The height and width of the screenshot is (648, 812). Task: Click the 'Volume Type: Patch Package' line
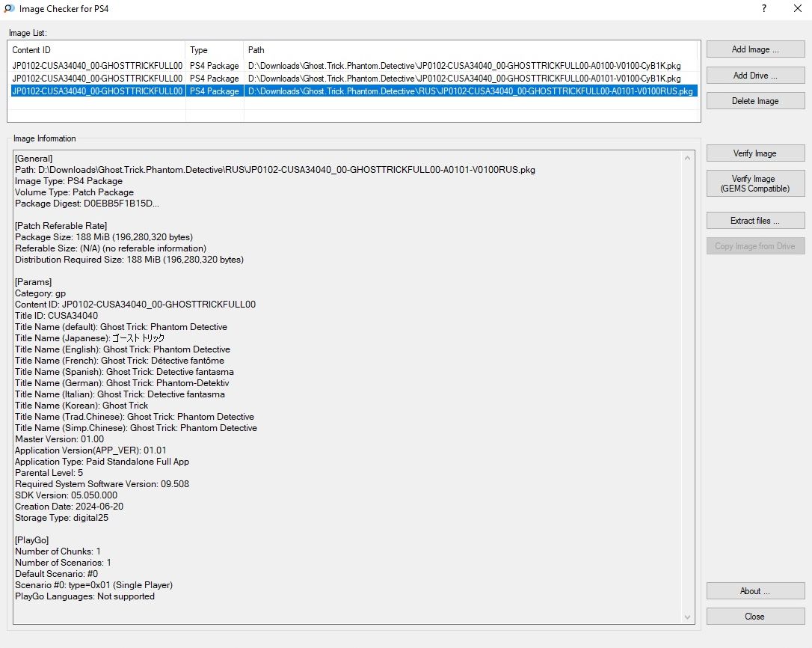(x=75, y=192)
